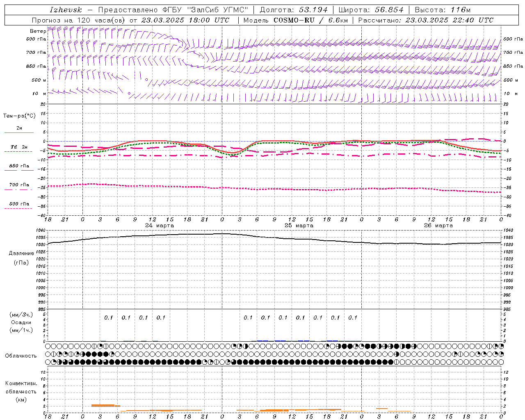This screenshot has height=420, width=525.
Task: Click 10 м wind level label on right
Action: [x=511, y=94]
